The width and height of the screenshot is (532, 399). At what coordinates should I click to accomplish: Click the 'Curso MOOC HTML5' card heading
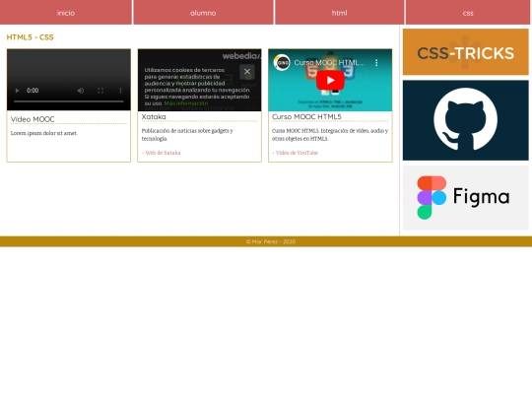pyautogui.click(x=306, y=116)
